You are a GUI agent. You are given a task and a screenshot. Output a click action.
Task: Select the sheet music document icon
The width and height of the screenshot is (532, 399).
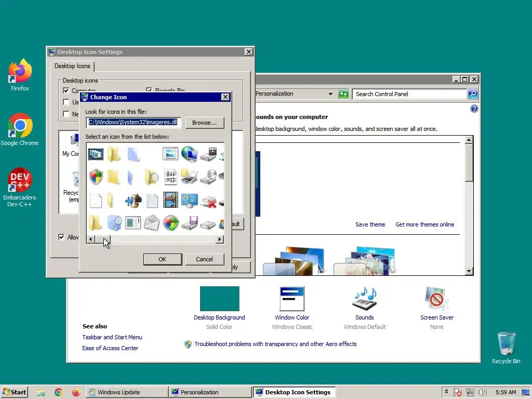pos(170,177)
